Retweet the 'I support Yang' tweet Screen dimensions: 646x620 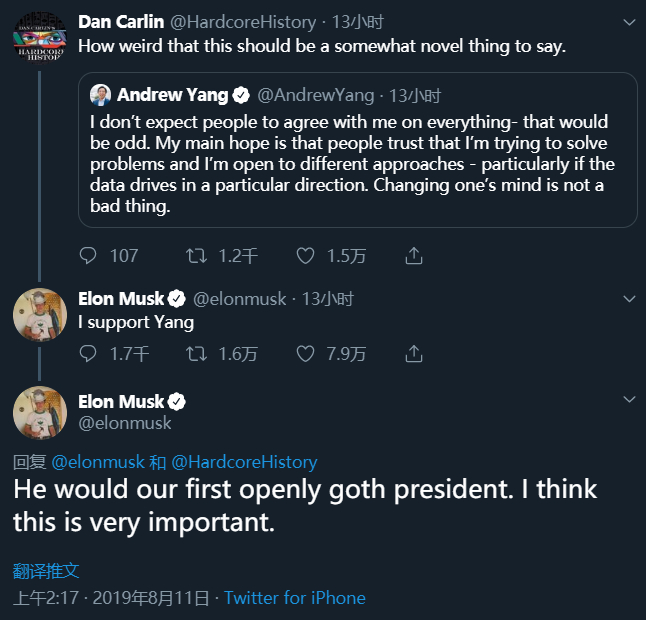196,353
